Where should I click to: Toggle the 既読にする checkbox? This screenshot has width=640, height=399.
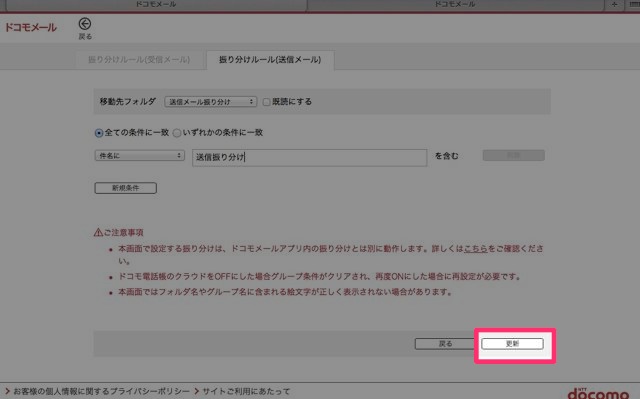pyautogui.click(x=267, y=102)
